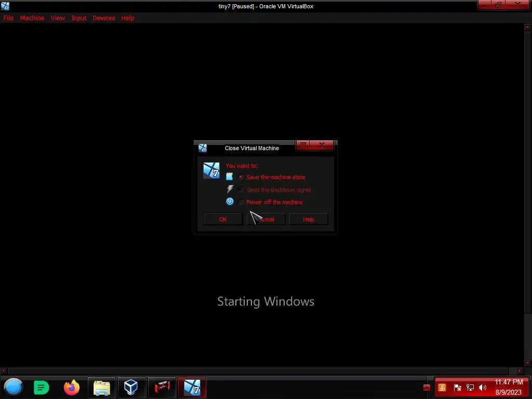This screenshot has width=532, height=399.
Task: Launch Firefox from the taskbar
Action: [72, 388]
